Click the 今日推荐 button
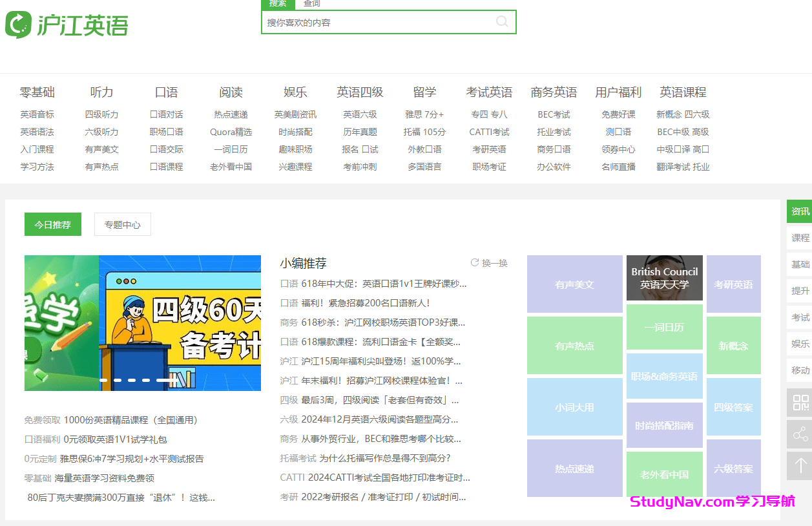 click(52, 224)
